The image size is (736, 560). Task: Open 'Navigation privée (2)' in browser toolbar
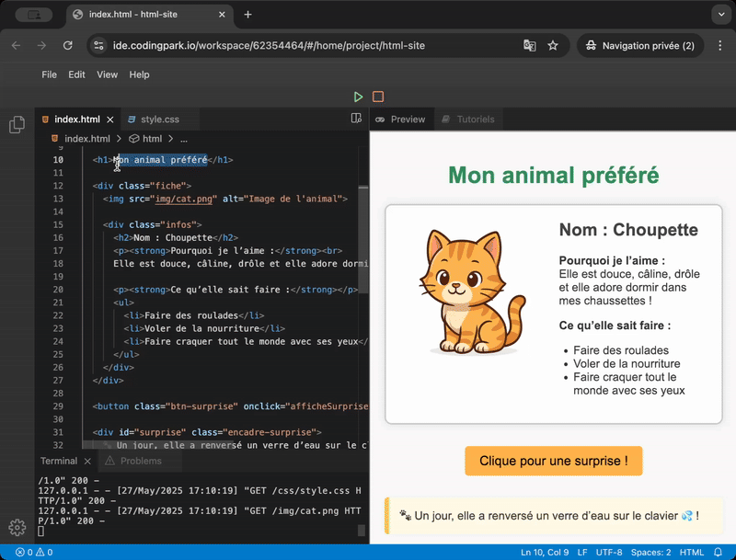click(641, 44)
